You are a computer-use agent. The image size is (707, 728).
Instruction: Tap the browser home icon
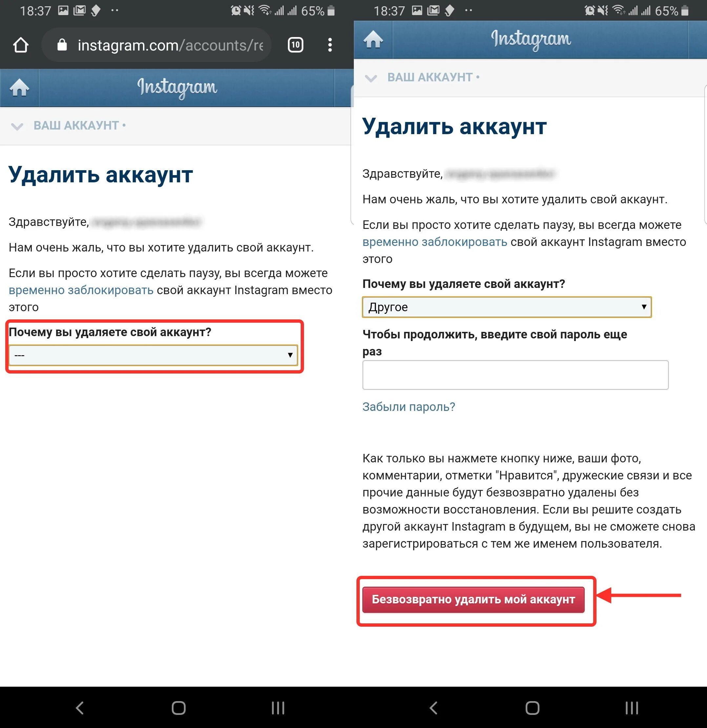[21, 45]
